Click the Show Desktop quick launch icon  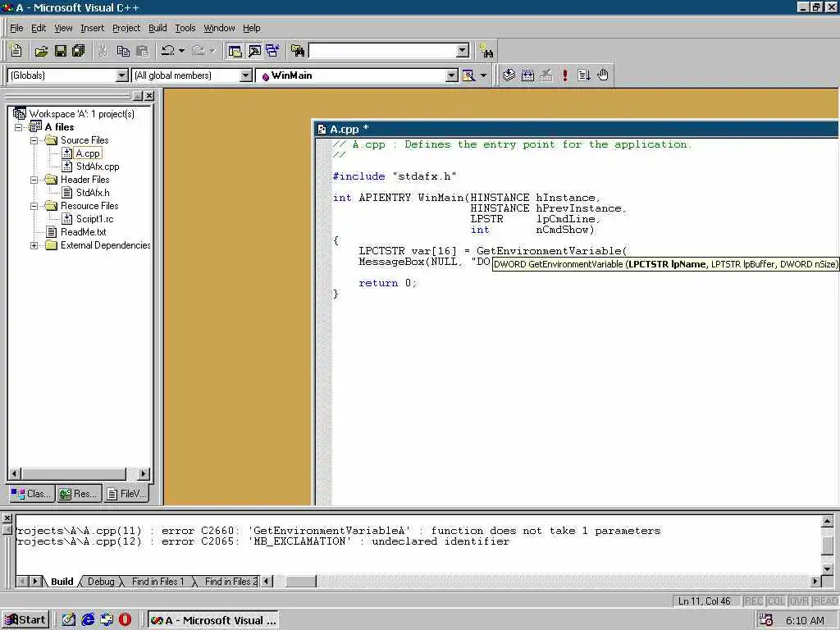pos(69,620)
